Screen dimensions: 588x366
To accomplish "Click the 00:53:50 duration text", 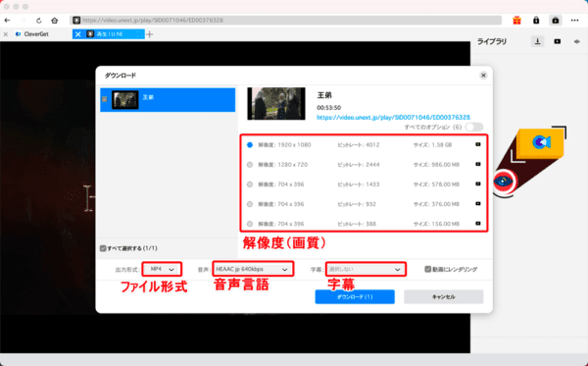I will pyautogui.click(x=329, y=107).
